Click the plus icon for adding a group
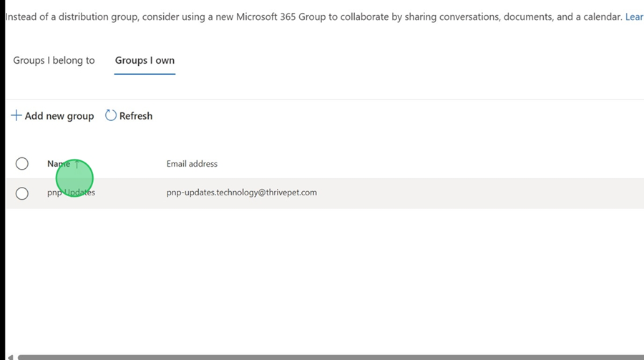 point(16,115)
